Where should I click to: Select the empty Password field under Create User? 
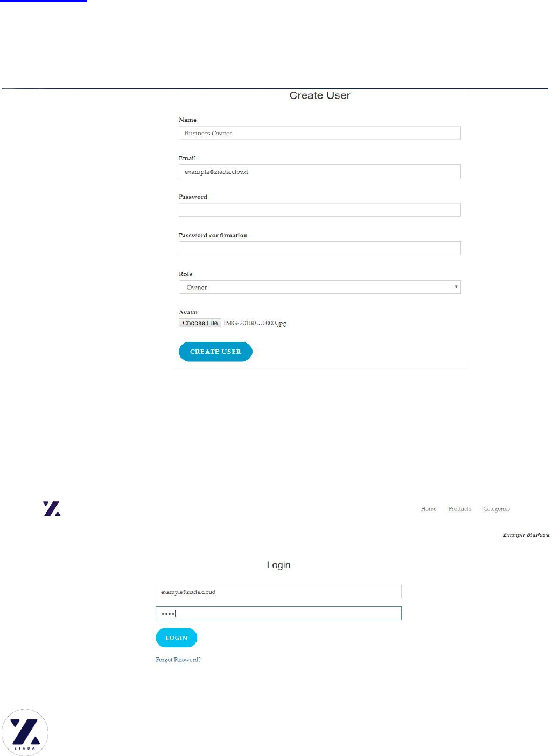click(x=319, y=210)
